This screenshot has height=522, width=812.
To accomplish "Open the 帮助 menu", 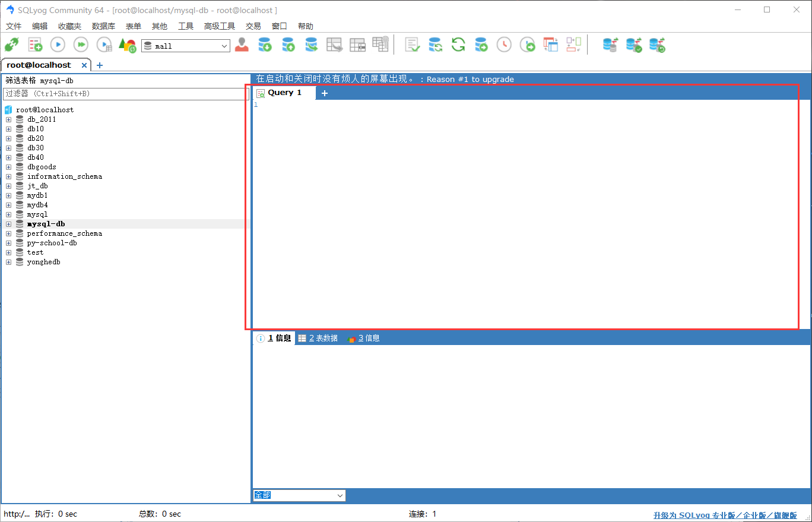I will (x=306, y=26).
